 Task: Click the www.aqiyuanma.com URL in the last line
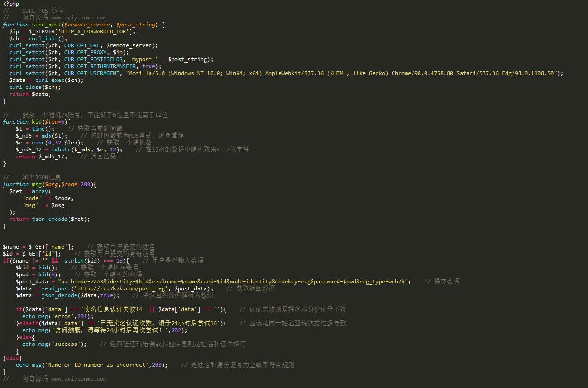[x=79, y=379]
